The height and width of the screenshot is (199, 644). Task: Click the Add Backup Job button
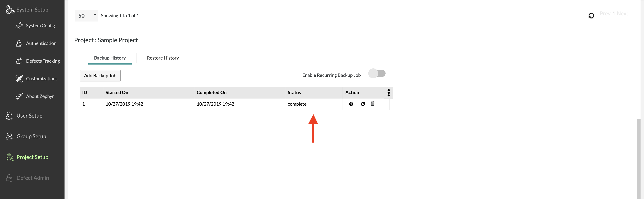point(100,75)
